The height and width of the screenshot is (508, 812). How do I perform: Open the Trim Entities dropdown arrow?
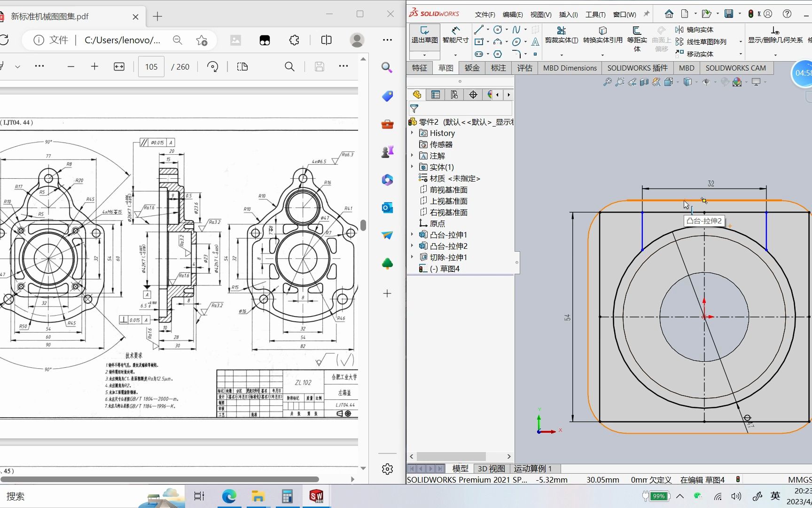click(x=562, y=55)
